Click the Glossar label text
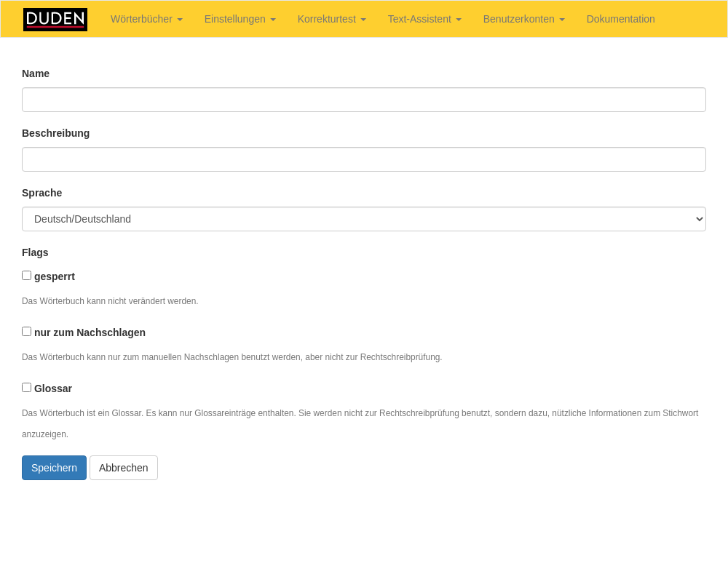Viewport: 728px width, 582px height. point(53,388)
